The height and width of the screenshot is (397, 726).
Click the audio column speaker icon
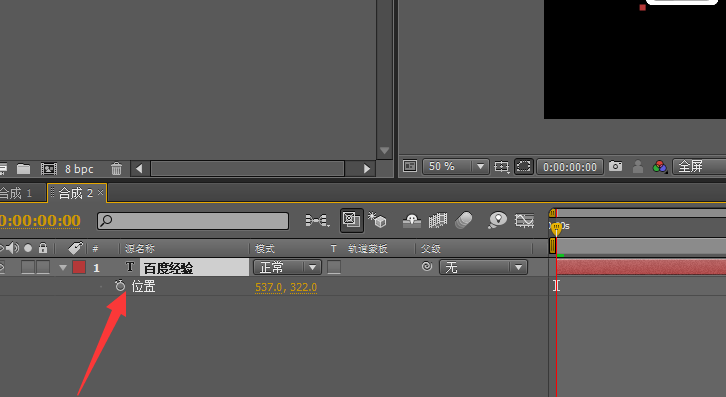click(13, 248)
